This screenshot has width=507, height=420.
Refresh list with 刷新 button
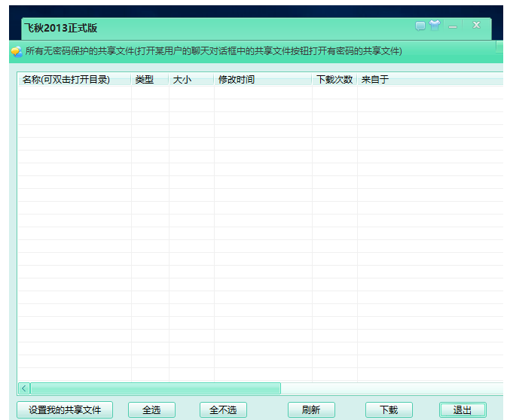click(x=311, y=410)
